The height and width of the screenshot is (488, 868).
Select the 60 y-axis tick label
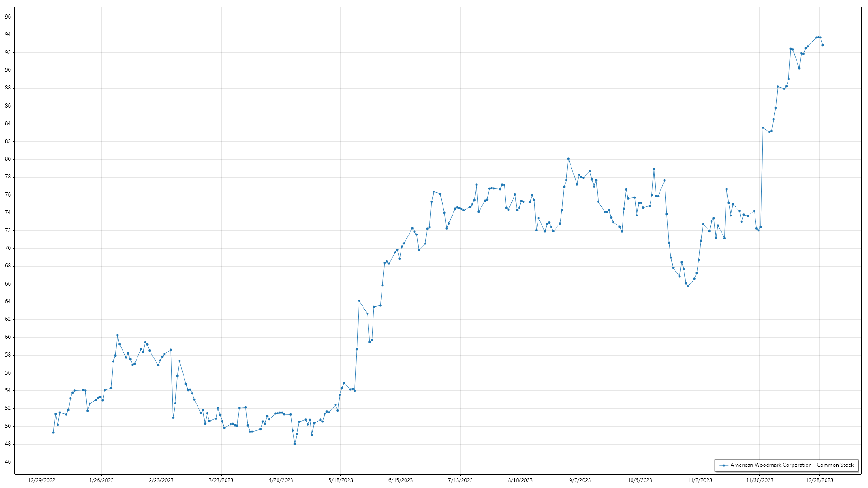coord(8,337)
